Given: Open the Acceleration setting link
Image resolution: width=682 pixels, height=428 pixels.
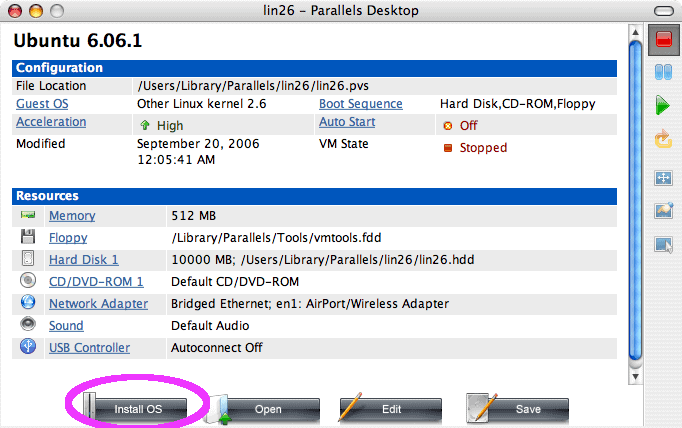Looking at the screenshot, I should point(51,122).
